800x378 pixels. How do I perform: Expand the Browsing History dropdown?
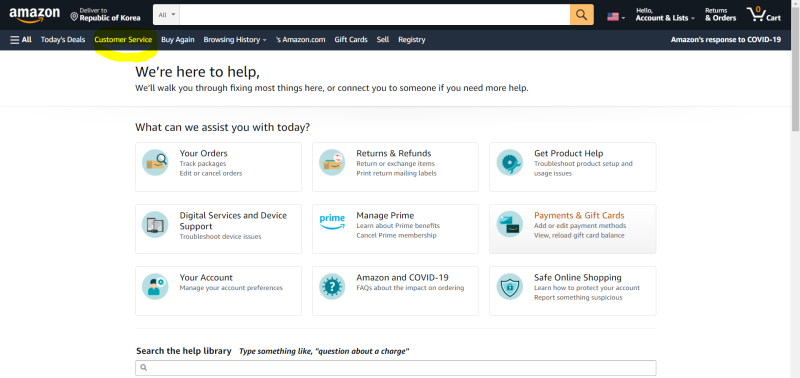(235, 40)
